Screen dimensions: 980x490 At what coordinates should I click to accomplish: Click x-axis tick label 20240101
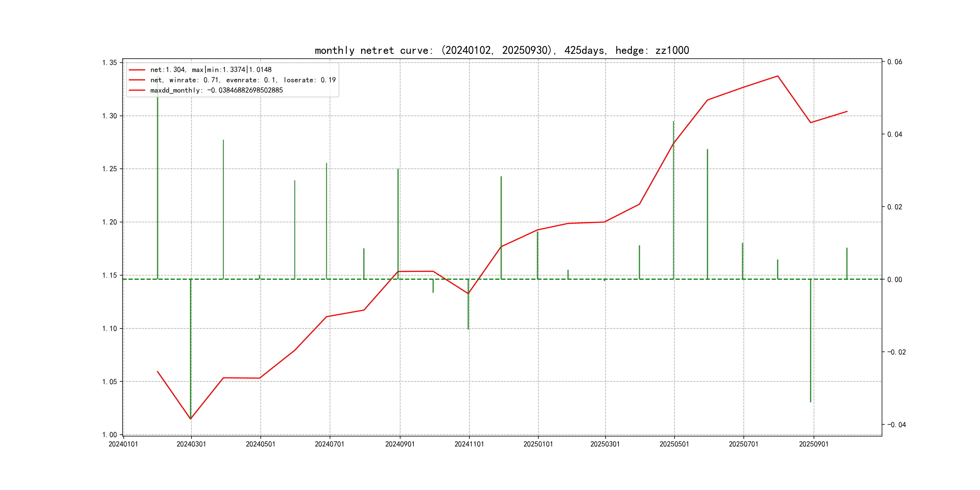coord(123,444)
